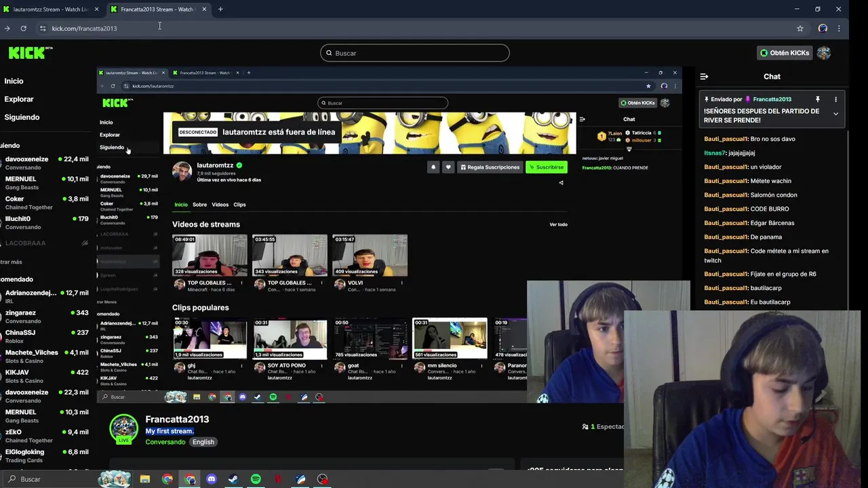Viewport: 868px width, 488px height.
Task: Close the lautaromtzz Stream tab
Action: coord(96,9)
